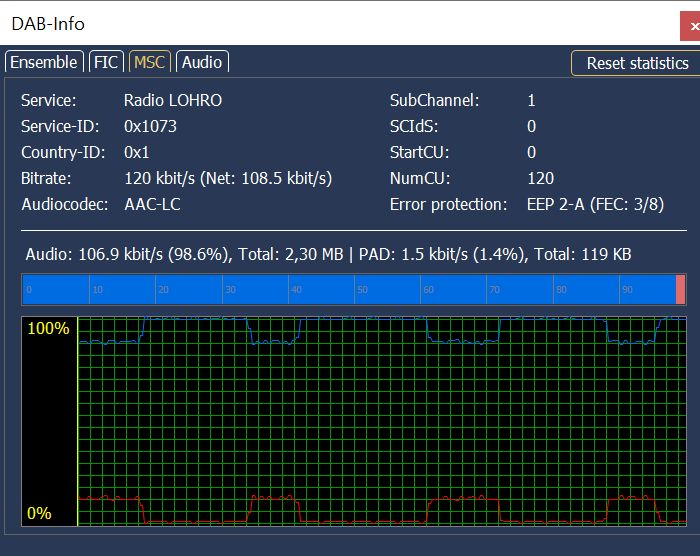Click the 50 marker on the usage bar
Screen dimensions: 700x556
(x=361, y=290)
